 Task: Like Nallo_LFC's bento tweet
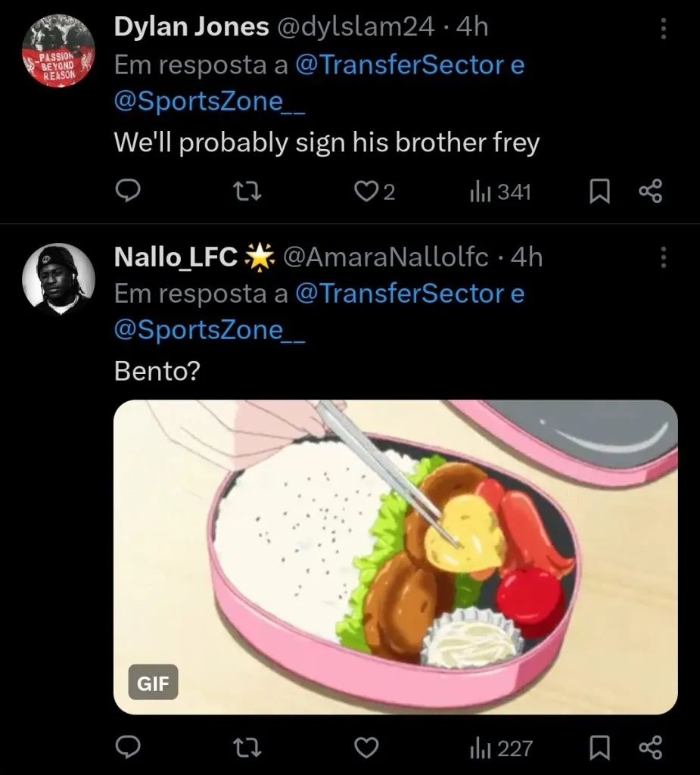click(366, 749)
